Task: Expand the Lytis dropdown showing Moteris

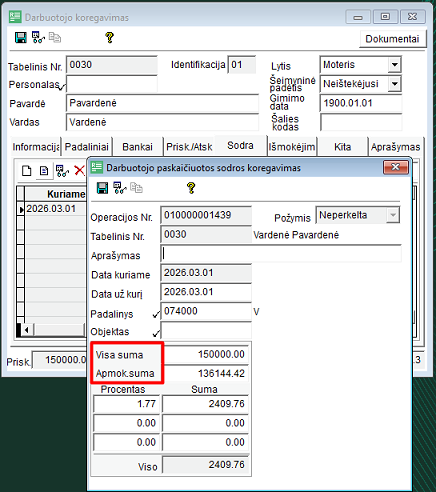Action: [394, 65]
